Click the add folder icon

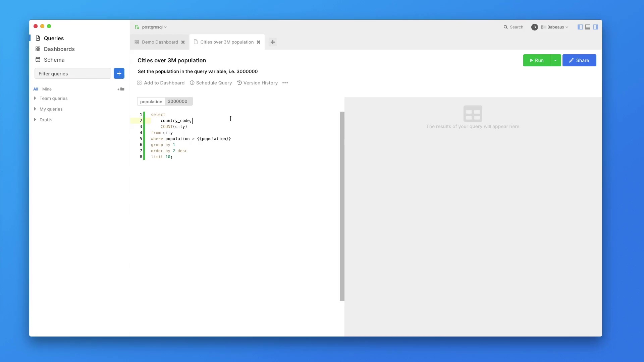click(x=121, y=89)
